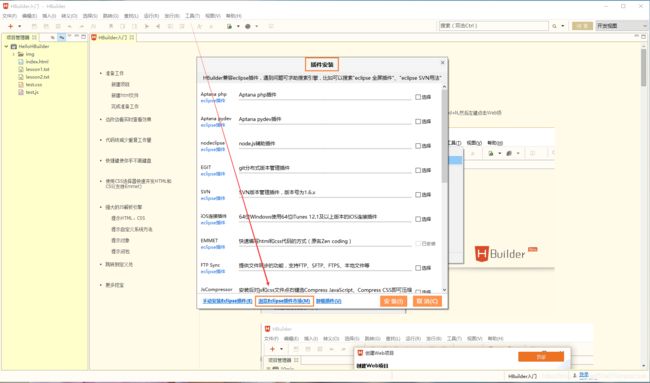Select test.css in project tree
650x383 pixels.
[34, 85]
